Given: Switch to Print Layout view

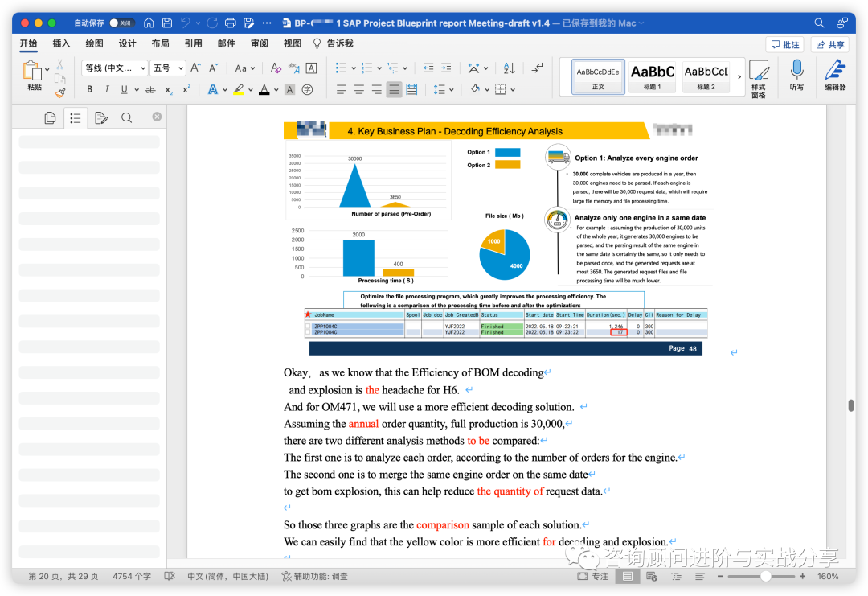Looking at the screenshot, I should click(628, 576).
